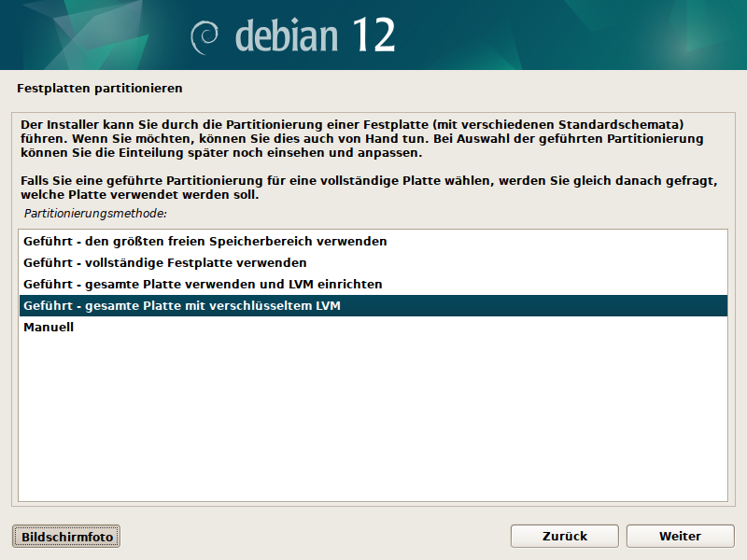Click the version number 12 in the banner
747x560 pixels.
click(373, 35)
